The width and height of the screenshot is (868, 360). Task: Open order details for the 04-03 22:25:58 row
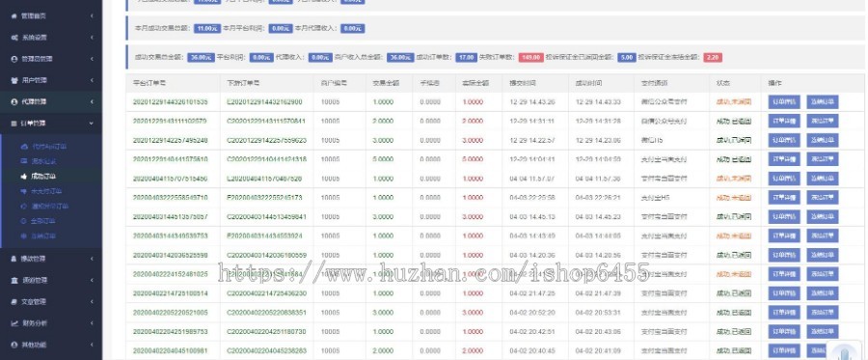(x=784, y=197)
